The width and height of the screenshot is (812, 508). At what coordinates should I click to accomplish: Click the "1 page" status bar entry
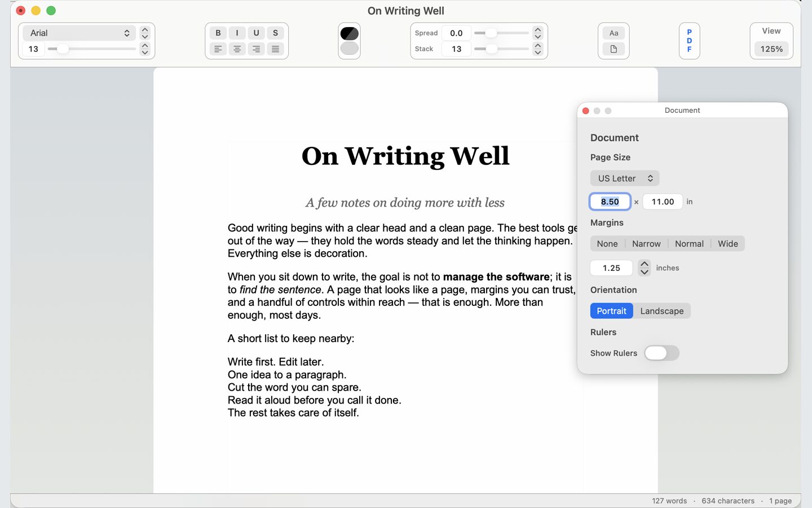pyautogui.click(x=780, y=501)
